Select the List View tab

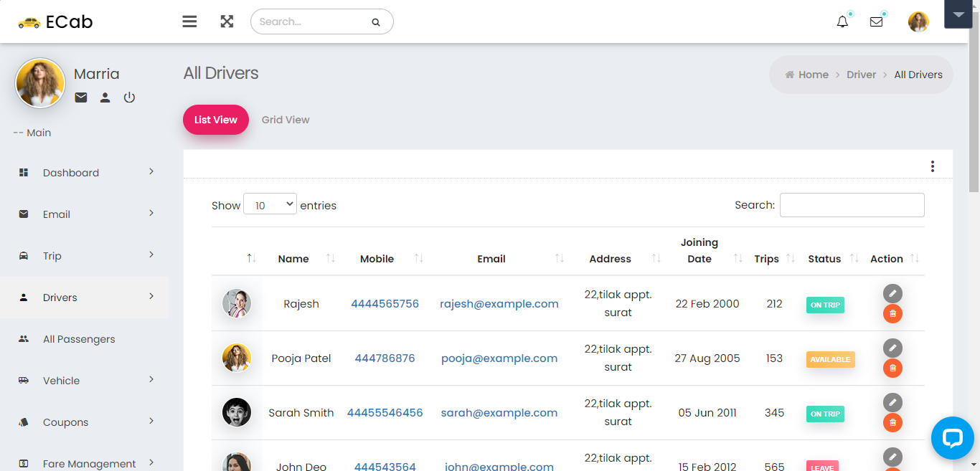click(x=216, y=120)
